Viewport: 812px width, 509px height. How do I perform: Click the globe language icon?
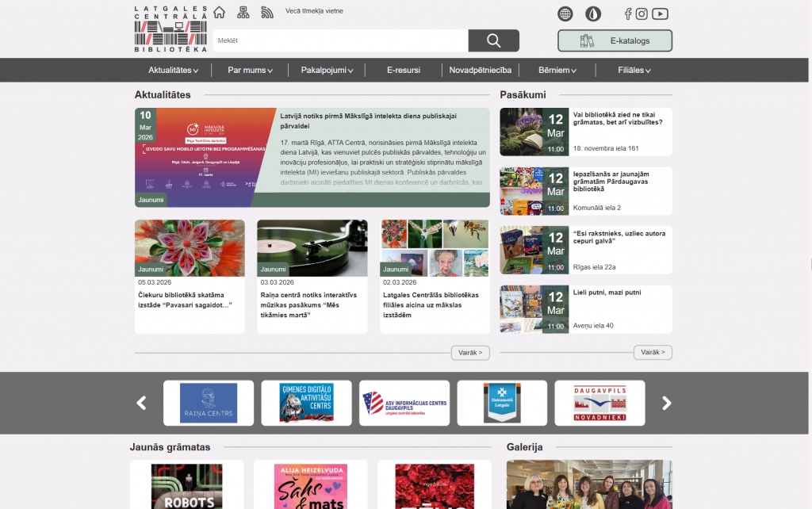(x=565, y=13)
